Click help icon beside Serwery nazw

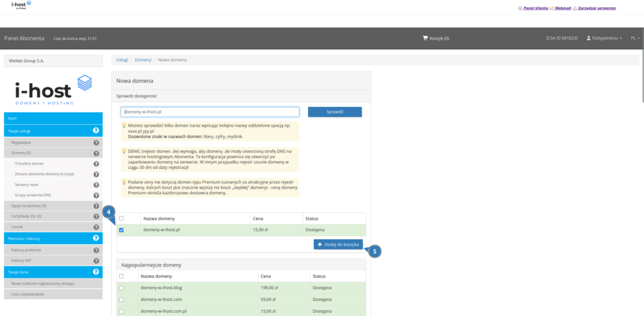coord(96,185)
